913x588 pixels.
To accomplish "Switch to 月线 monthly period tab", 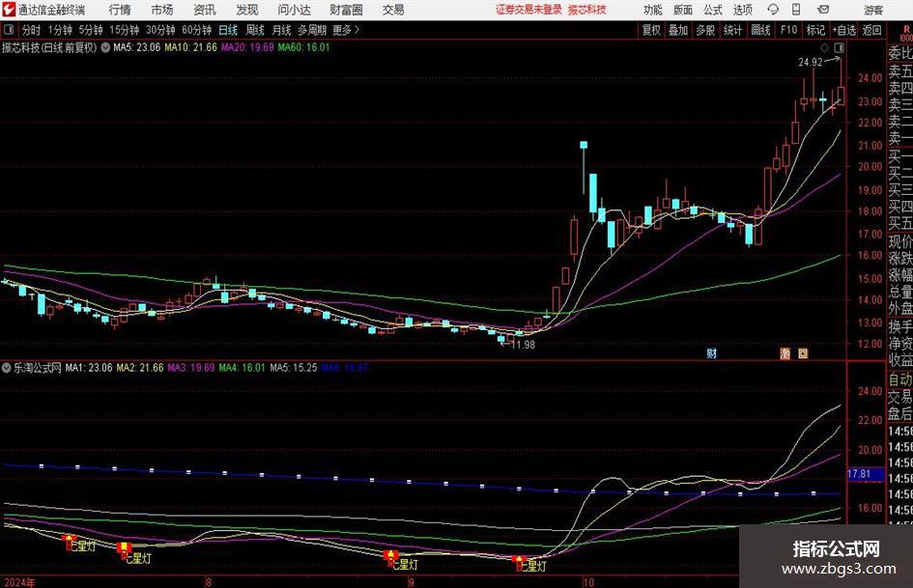I will (281, 30).
